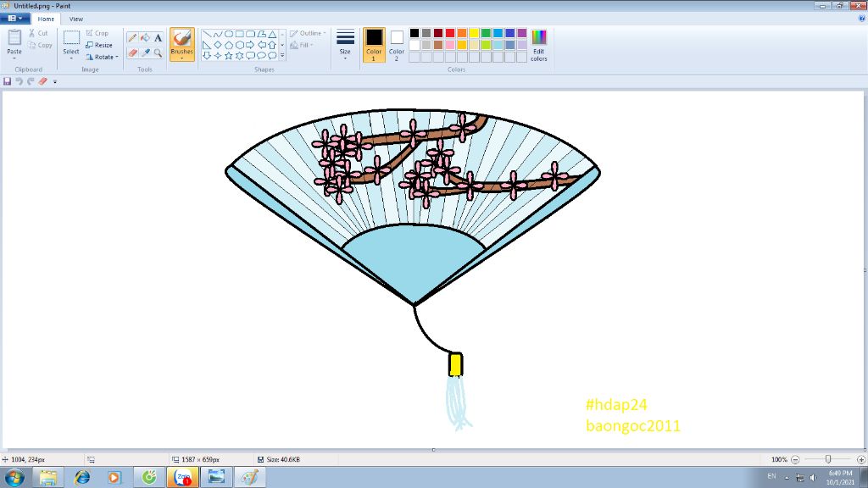Open Zalo from the taskbar
Image resolution: width=868 pixels, height=488 pixels.
pyautogui.click(x=183, y=477)
